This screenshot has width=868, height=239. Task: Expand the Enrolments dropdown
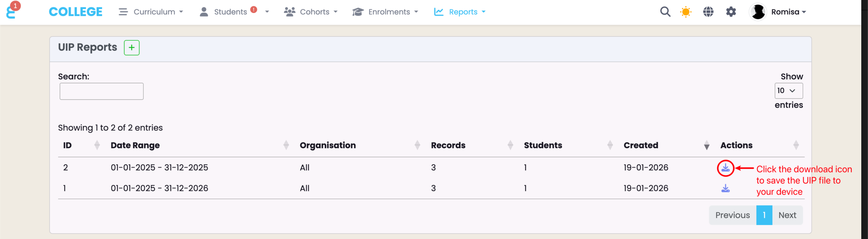coord(385,12)
